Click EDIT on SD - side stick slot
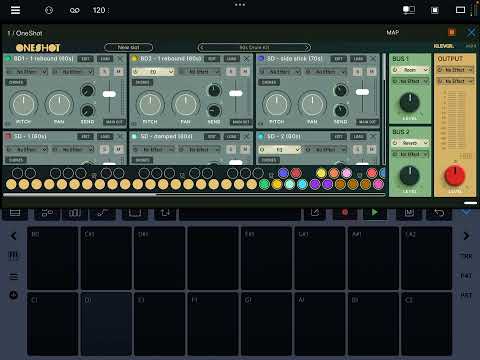 pos(338,59)
